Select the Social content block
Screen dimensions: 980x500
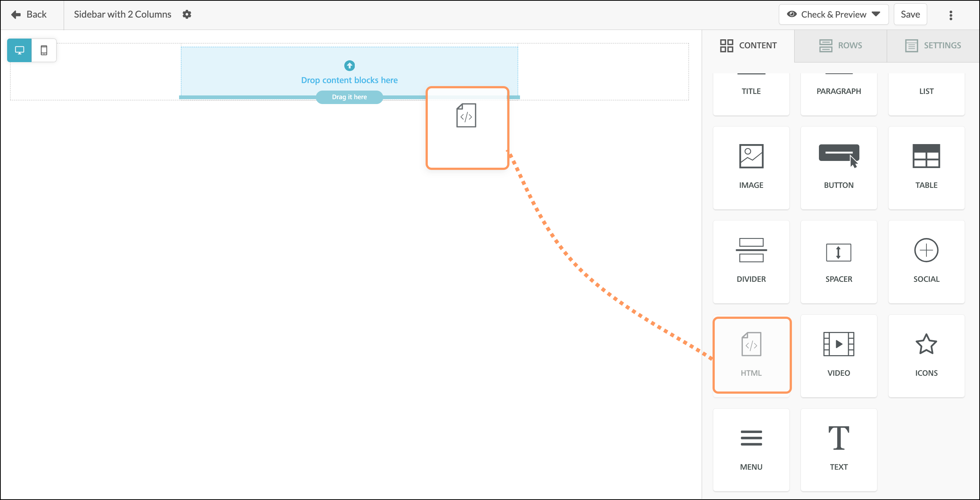click(x=926, y=261)
